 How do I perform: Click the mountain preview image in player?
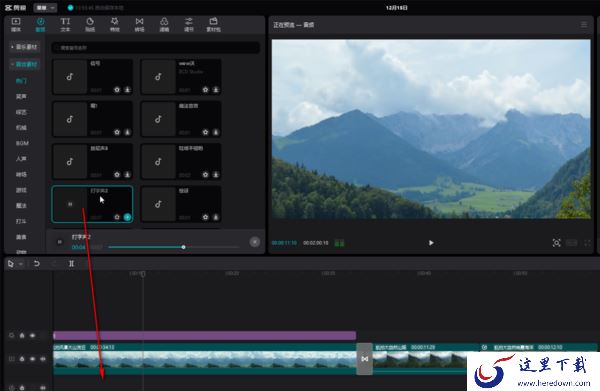pos(431,129)
